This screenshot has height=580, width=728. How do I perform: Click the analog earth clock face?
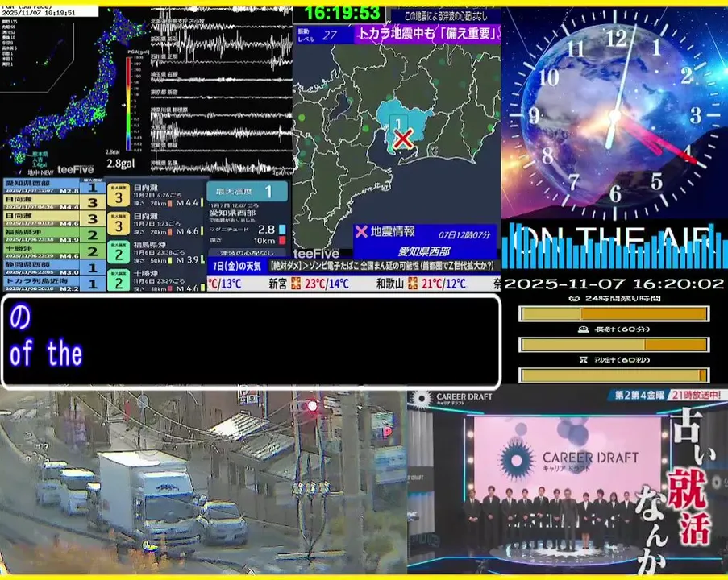(614, 114)
